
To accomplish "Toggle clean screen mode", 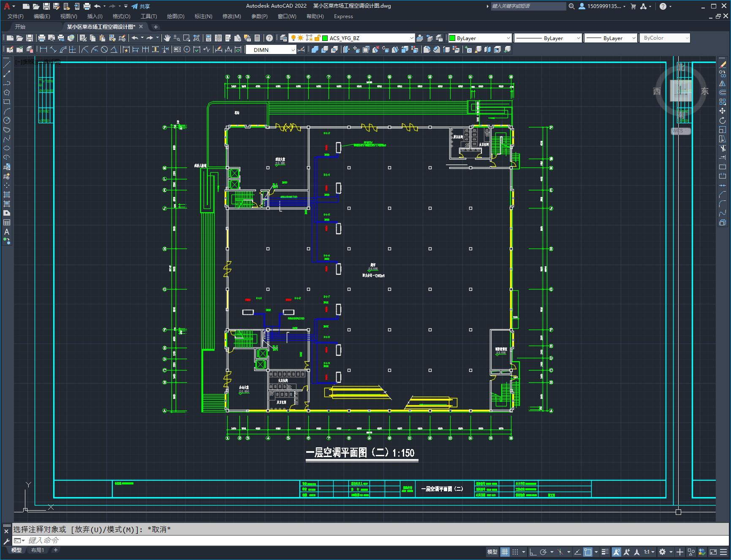I will point(713,552).
